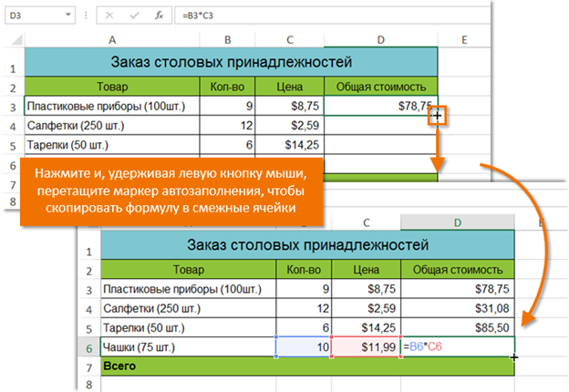Click cell 'Пластиковые приборы (100шт.)' in the upper sheet
The width and height of the screenshot is (569, 392).
point(112,106)
